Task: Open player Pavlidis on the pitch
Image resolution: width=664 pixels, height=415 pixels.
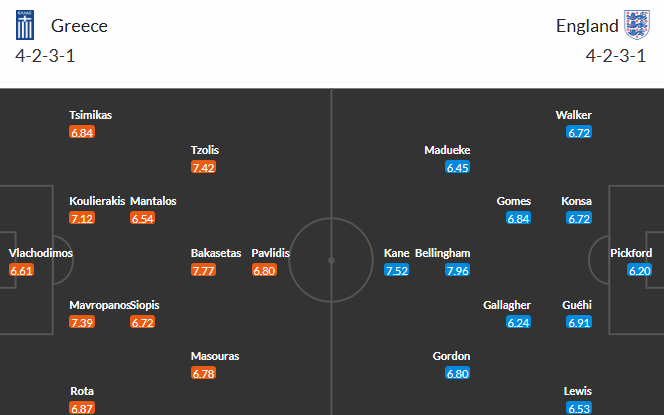Action: 270,253
